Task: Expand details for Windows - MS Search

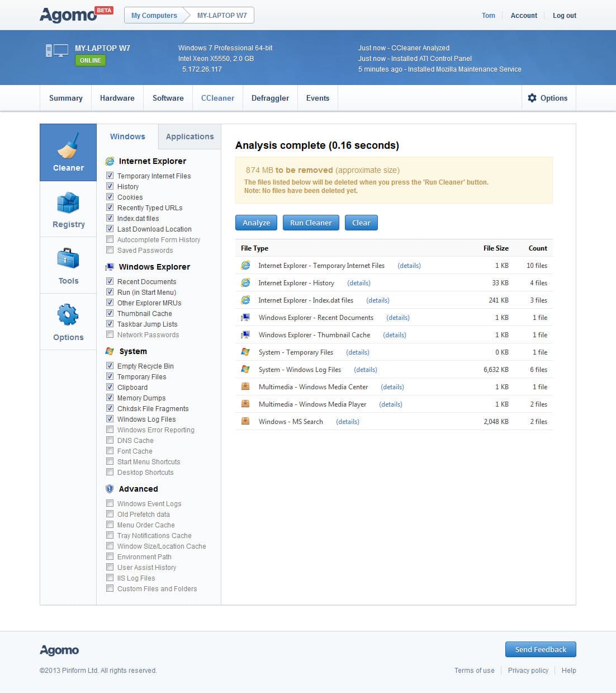Action: coord(347,422)
